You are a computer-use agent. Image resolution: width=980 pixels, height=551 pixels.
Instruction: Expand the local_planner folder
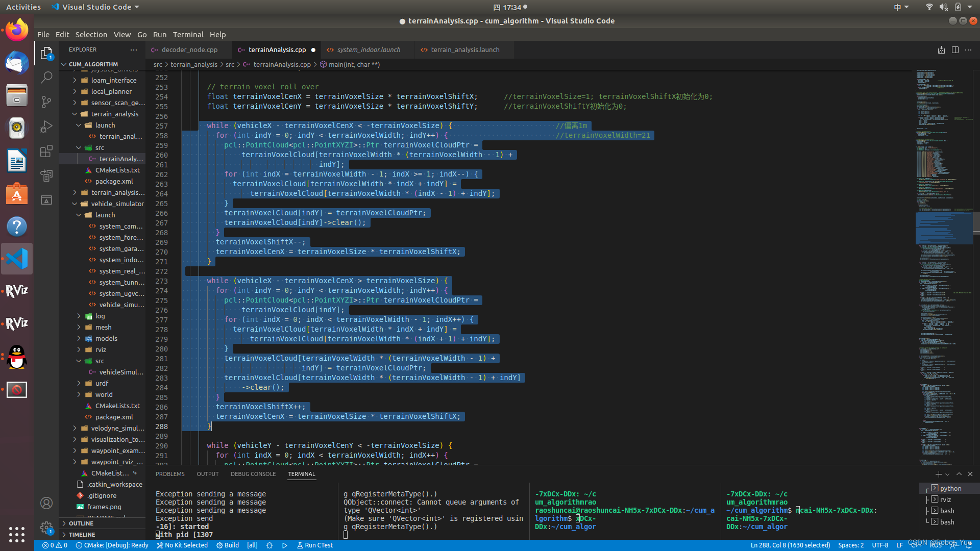tap(102, 91)
